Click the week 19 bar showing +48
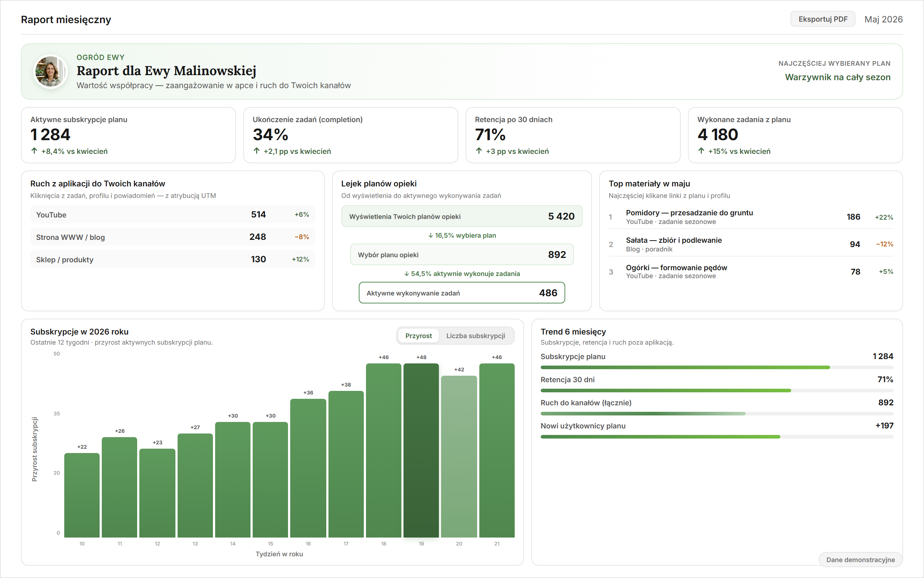The width and height of the screenshot is (924, 578). tap(421, 450)
